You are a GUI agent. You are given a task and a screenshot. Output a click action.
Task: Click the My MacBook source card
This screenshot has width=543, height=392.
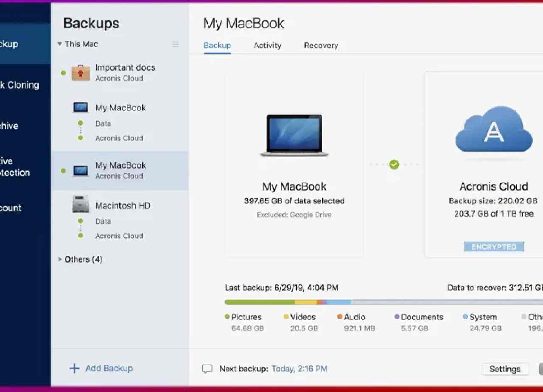pos(294,164)
